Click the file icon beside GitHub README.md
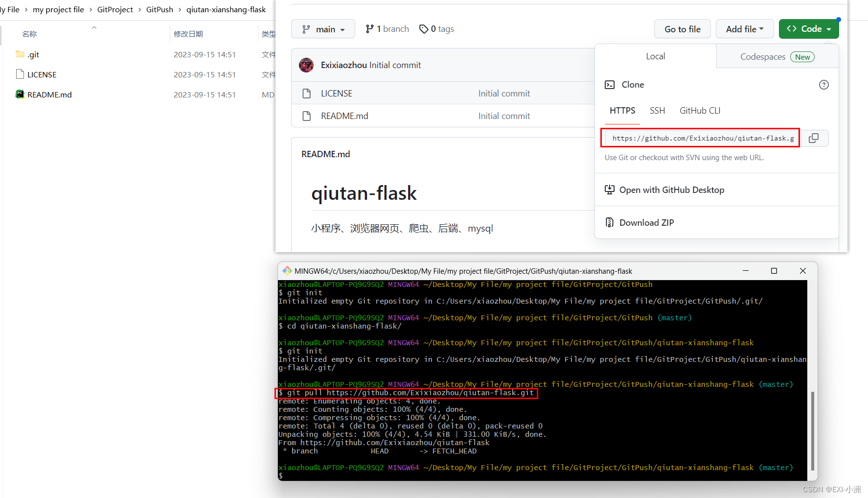 (x=307, y=116)
